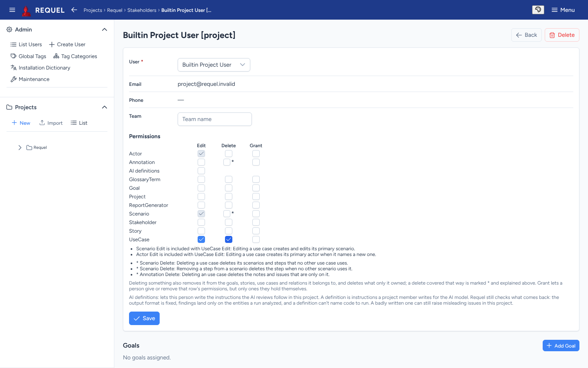Viewport: 588px width, 368px height.
Task: Check Project Grant permission box
Action: pyautogui.click(x=256, y=197)
